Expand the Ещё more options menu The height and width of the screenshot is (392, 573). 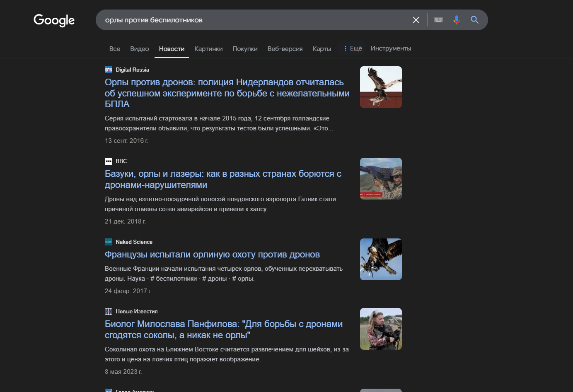click(x=353, y=48)
